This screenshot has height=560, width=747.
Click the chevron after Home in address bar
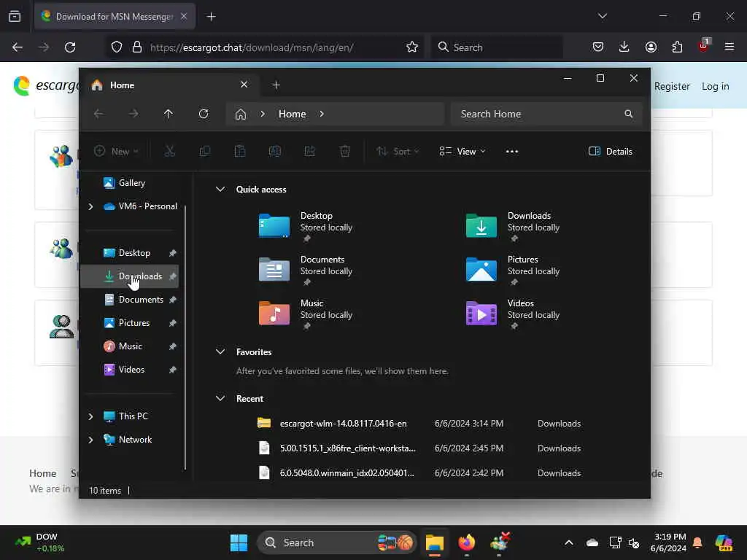coord(322,114)
